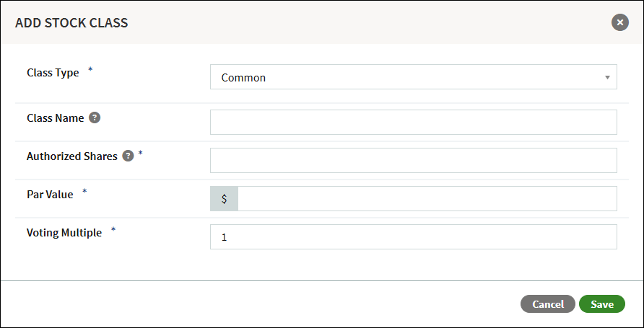
Task: Select the Voting Multiple field containing 1
Action: (413, 236)
